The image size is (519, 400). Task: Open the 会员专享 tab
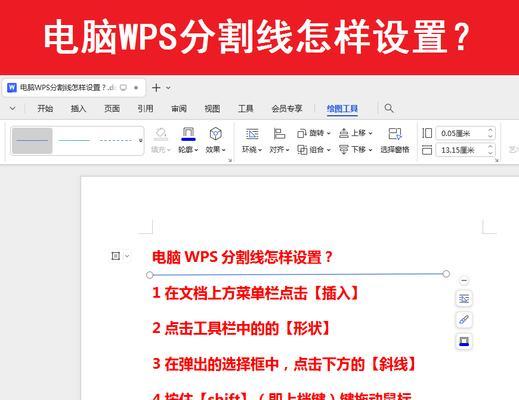287,108
